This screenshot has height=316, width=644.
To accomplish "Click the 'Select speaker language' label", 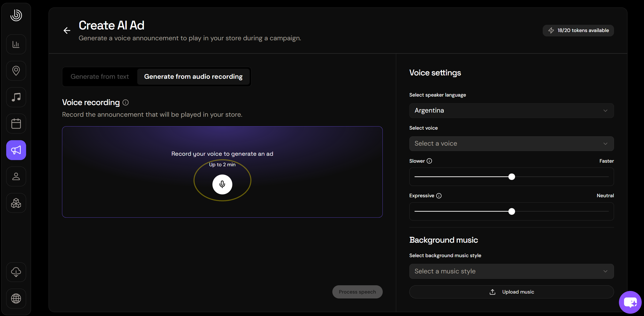I will 438,95.
